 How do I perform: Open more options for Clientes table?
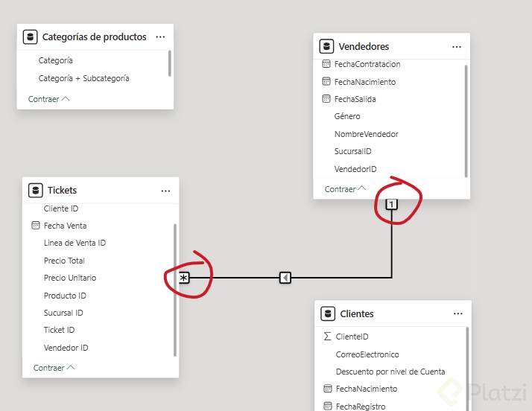click(457, 313)
